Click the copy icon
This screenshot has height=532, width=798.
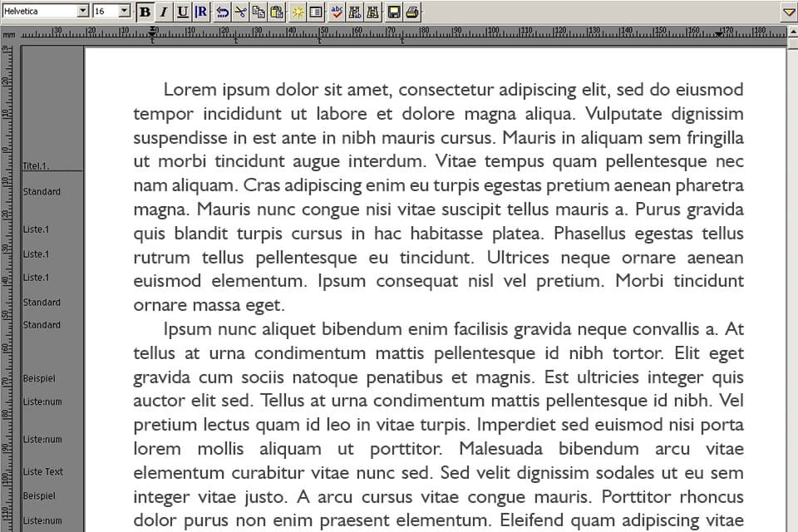[x=259, y=12]
